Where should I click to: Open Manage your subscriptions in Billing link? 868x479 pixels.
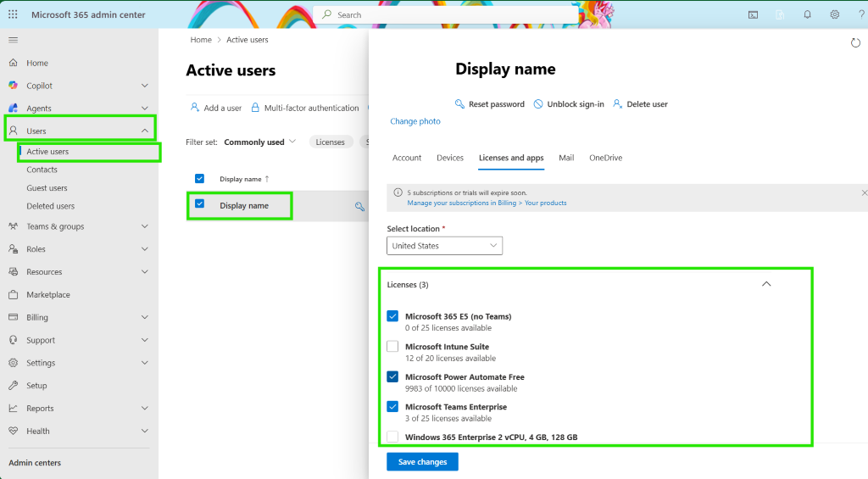[487, 203]
